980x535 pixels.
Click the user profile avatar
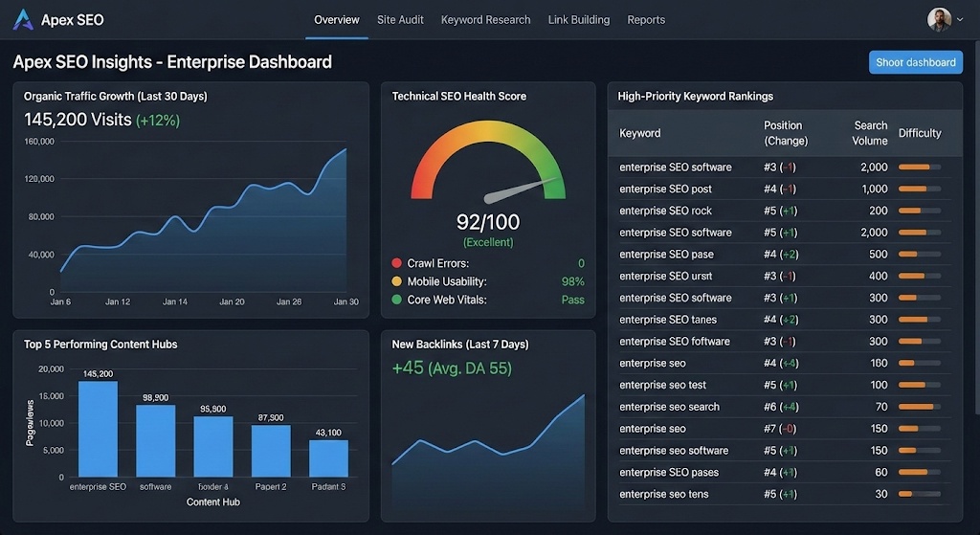pos(939,19)
